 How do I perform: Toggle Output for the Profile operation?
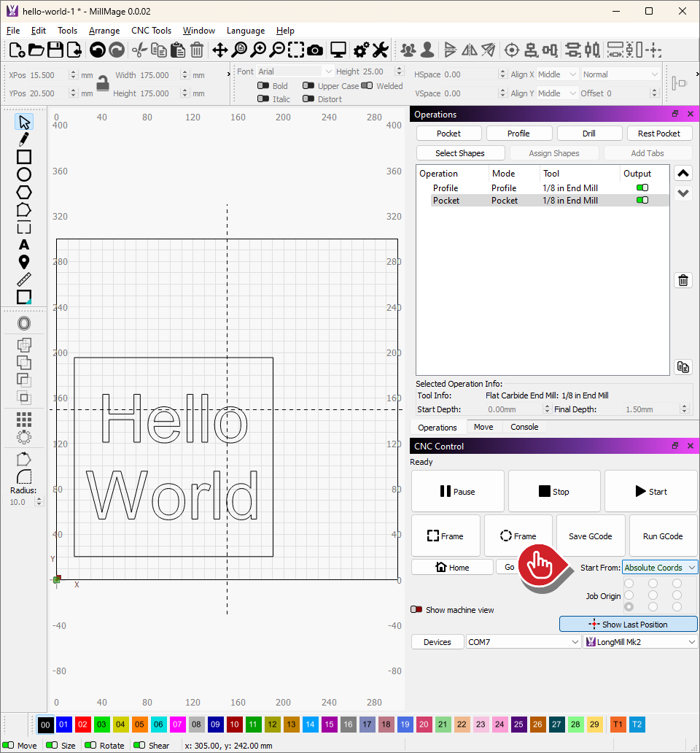[x=642, y=188]
